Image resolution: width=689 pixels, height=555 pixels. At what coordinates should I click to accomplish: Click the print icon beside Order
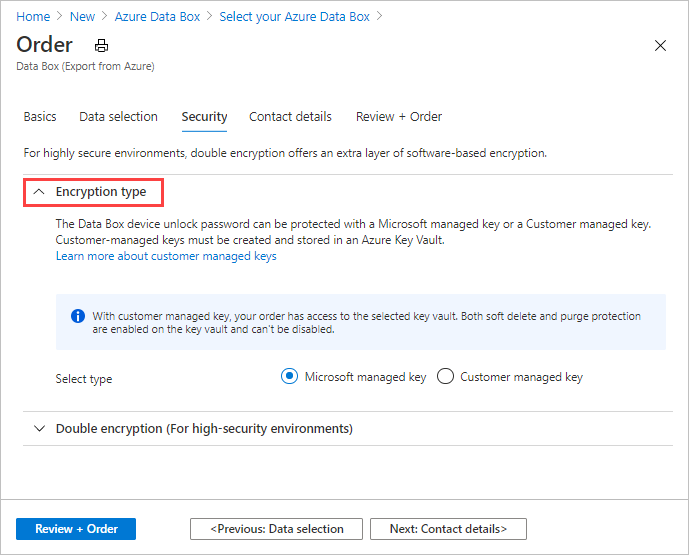pyautogui.click(x=101, y=46)
